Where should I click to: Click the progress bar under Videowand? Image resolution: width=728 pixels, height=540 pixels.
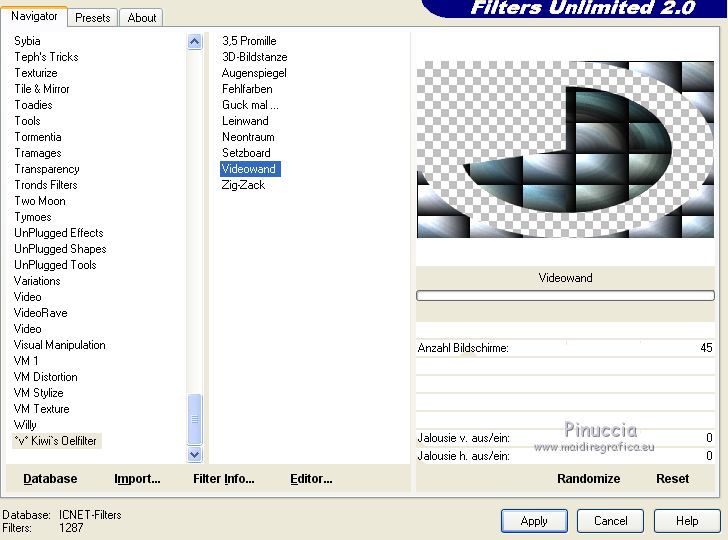pyautogui.click(x=565, y=296)
